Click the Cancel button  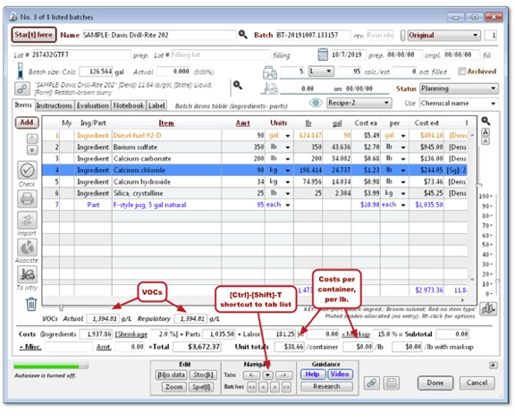[477, 382]
